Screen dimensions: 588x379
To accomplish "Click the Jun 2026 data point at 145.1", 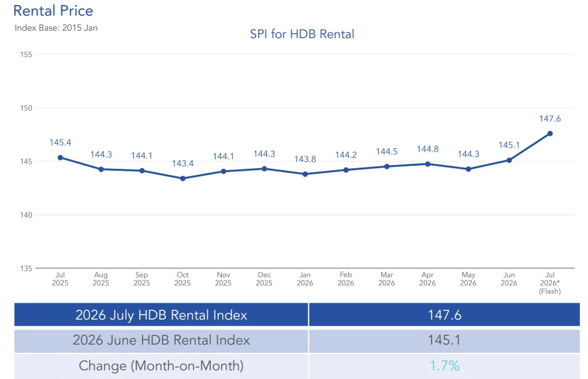I will [x=509, y=160].
